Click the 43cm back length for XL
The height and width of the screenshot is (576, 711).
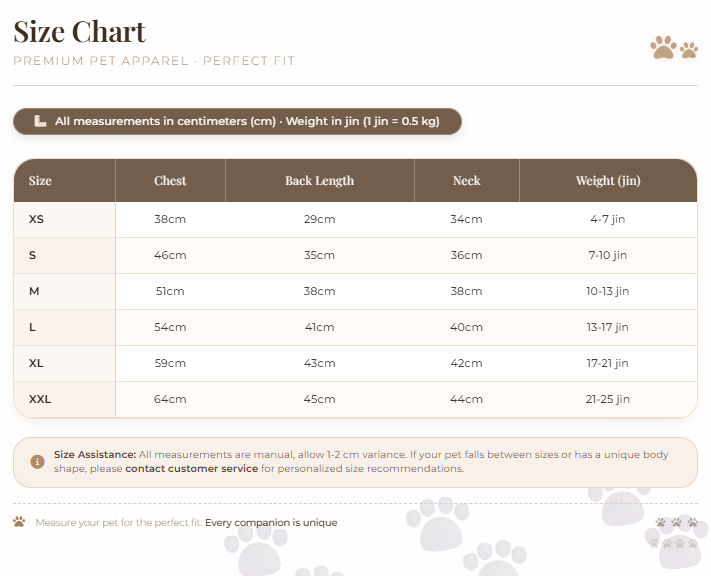[x=319, y=363]
